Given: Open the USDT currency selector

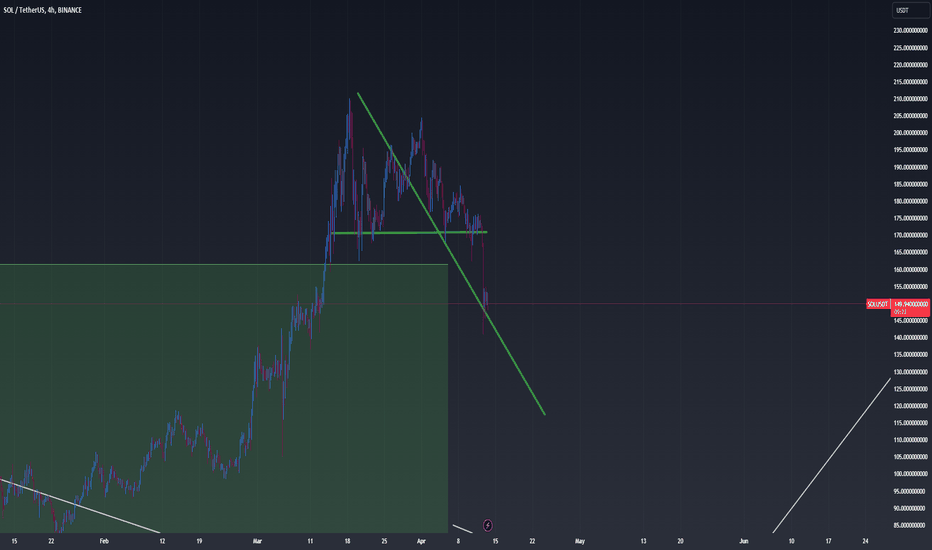Looking at the screenshot, I should pos(910,10).
